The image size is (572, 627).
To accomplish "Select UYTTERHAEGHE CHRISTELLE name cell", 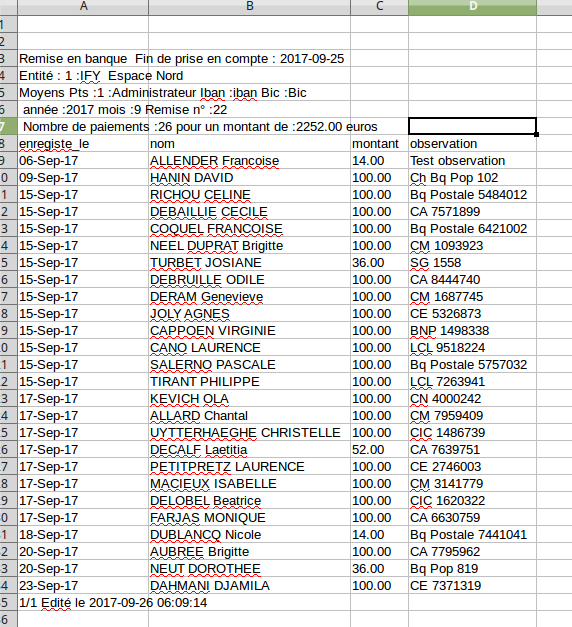I will coord(250,433).
